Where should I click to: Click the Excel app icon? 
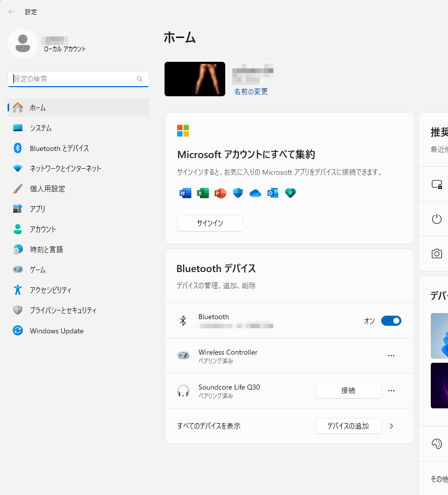[x=203, y=193]
